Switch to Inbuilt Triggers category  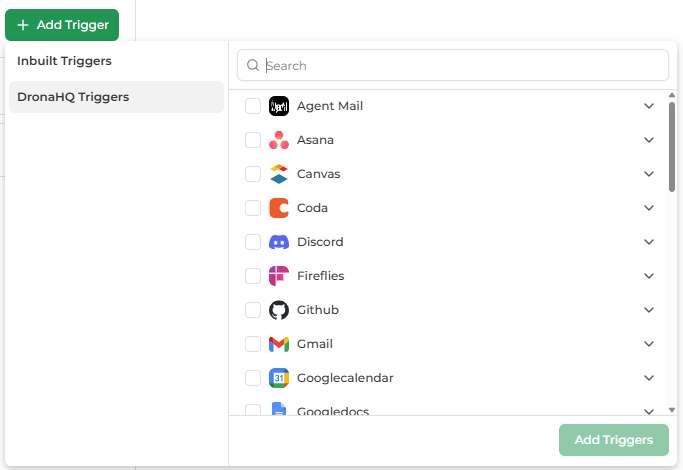point(116,61)
